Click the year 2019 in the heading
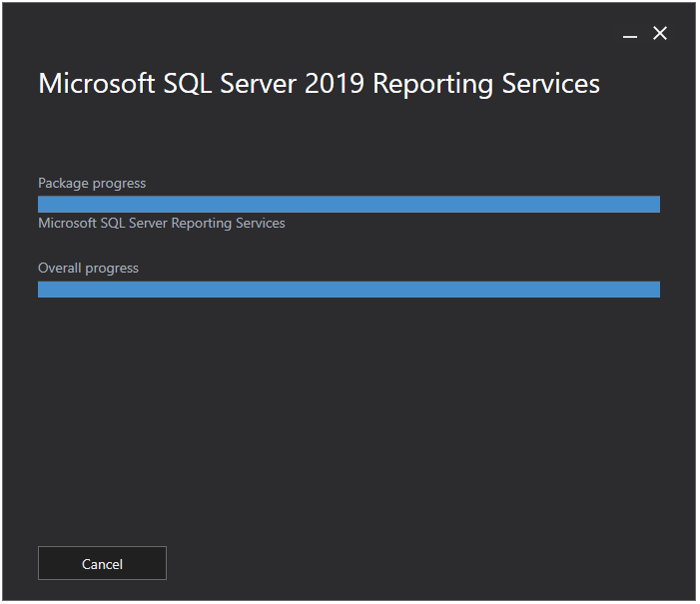The image size is (700, 604). coord(335,84)
